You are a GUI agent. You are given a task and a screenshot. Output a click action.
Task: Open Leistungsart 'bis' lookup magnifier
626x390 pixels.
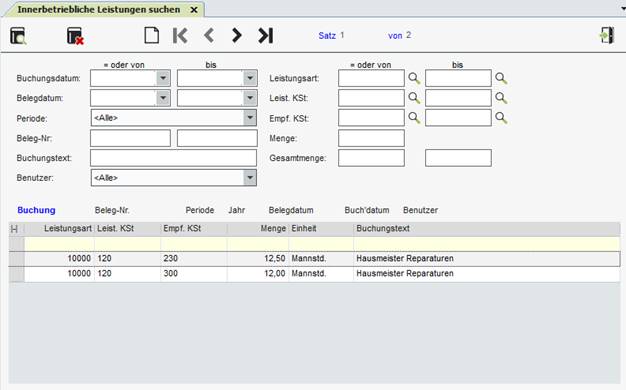(x=501, y=78)
